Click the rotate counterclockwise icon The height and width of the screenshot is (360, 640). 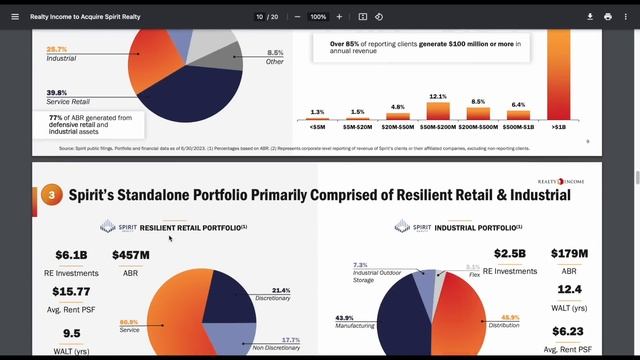[379, 17]
